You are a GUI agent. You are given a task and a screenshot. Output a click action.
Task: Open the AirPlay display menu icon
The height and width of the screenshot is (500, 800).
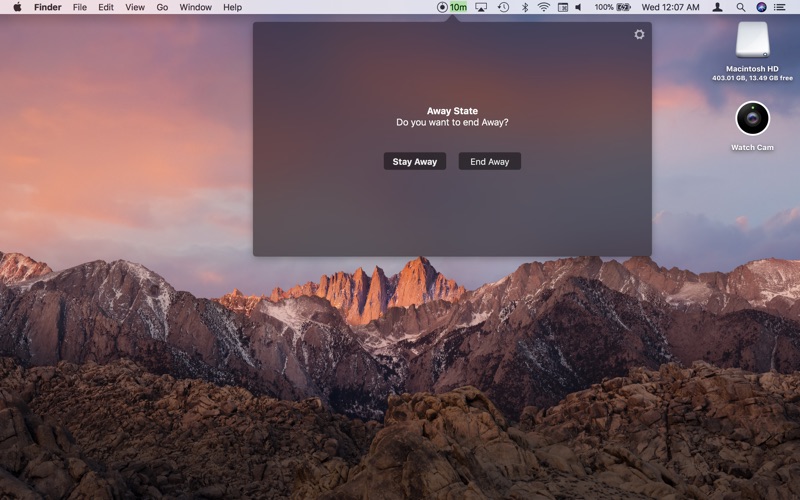coord(481,7)
